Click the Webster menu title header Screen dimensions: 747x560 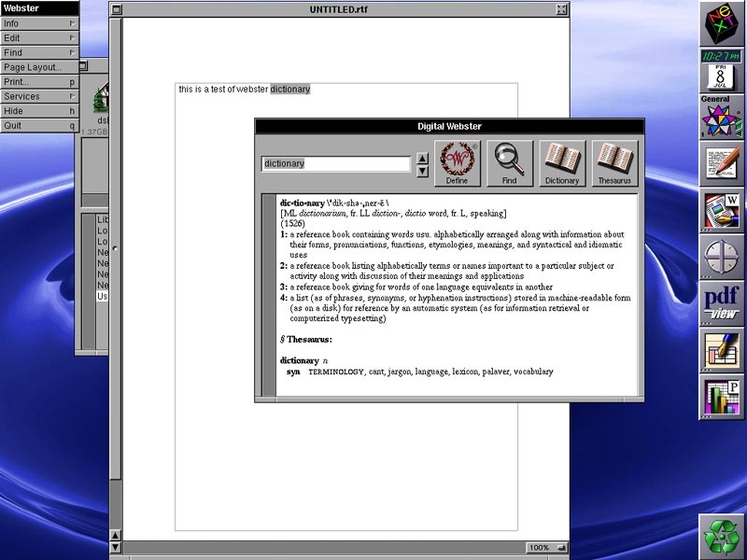coord(39,8)
